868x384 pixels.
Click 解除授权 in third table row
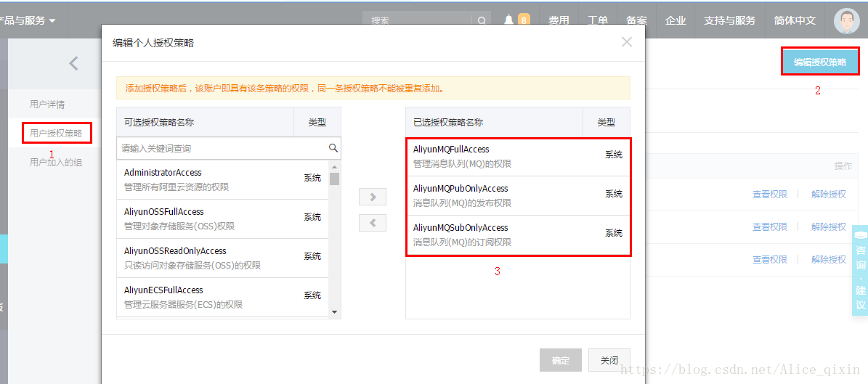click(x=829, y=259)
